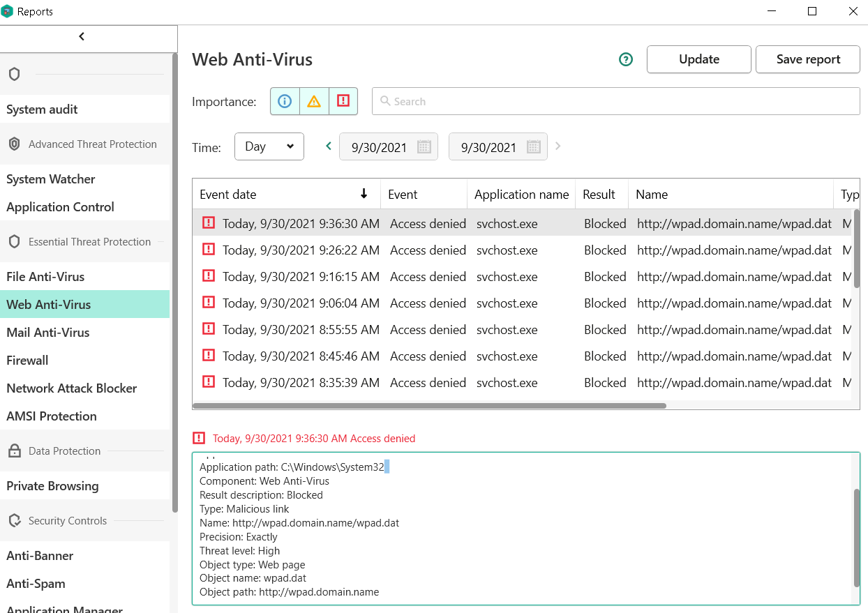Maximize the Reports window
868x613 pixels.
point(812,11)
